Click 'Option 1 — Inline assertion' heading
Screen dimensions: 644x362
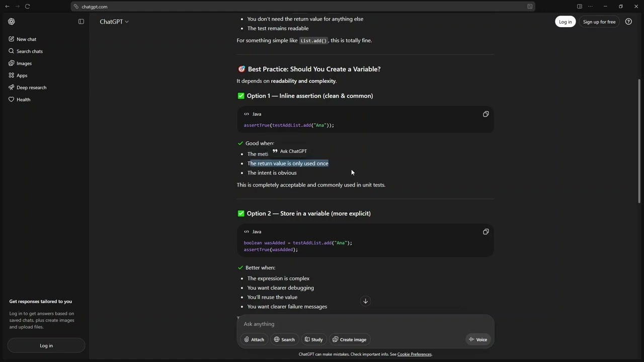pos(310,96)
